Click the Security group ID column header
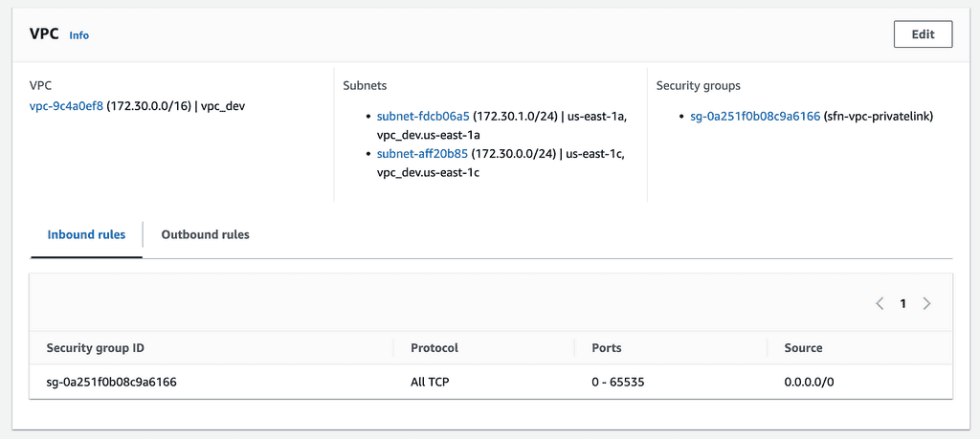980x439 pixels. click(95, 348)
